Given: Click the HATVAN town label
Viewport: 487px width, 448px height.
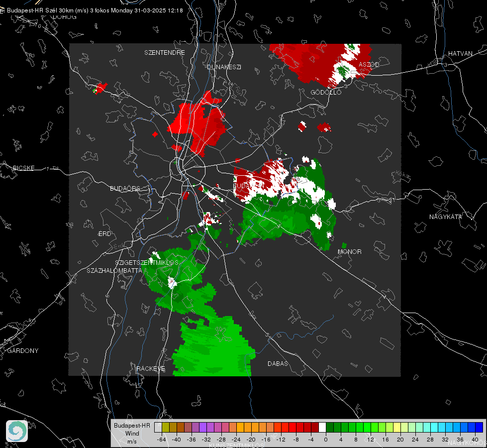Looking at the screenshot, I should (x=460, y=54).
